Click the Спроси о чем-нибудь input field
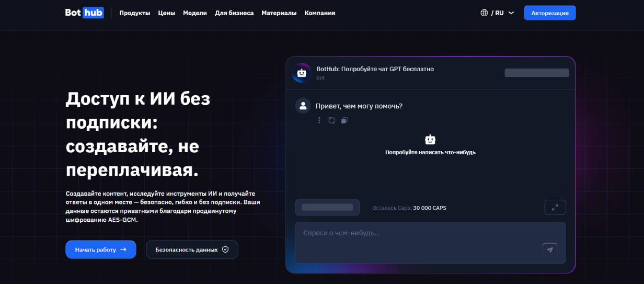The image size is (644, 284). tap(430, 243)
